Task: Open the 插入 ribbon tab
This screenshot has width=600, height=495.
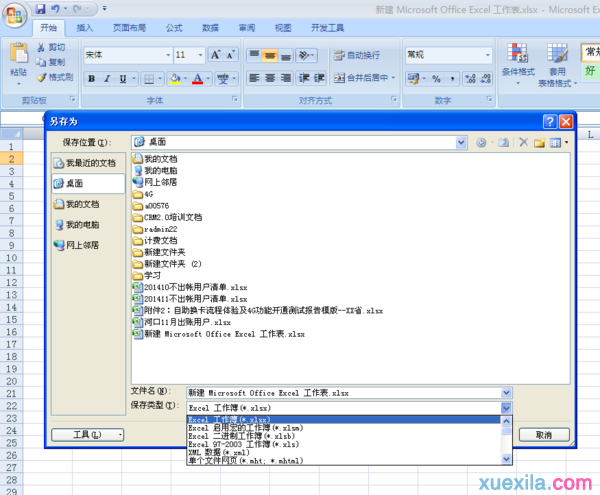Action: click(x=85, y=28)
